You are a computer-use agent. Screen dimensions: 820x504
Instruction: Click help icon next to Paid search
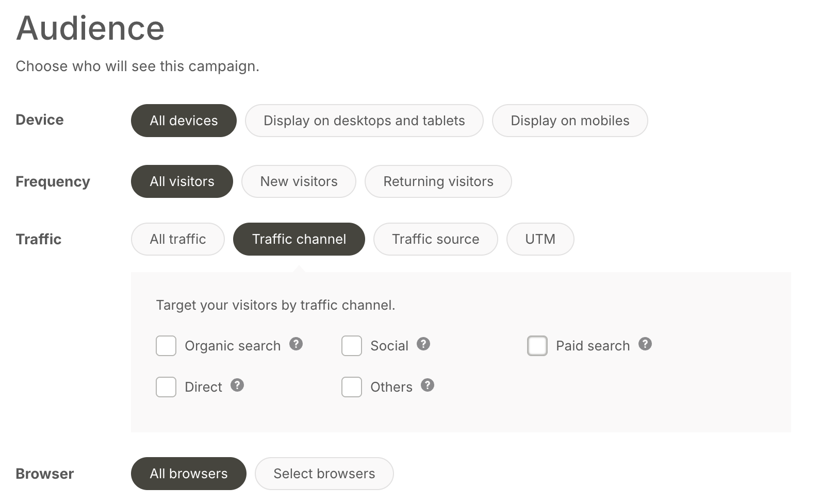pyautogui.click(x=645, y=344)
